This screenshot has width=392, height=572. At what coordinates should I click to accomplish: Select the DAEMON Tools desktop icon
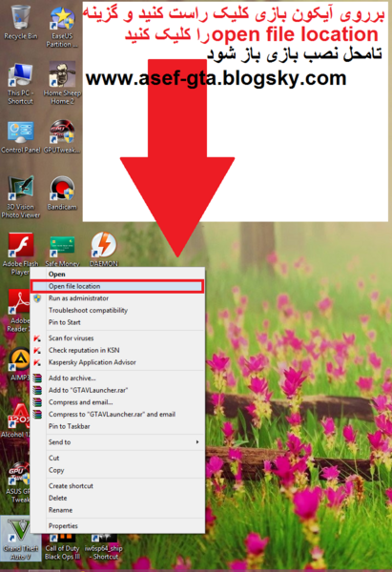point(104,249)
